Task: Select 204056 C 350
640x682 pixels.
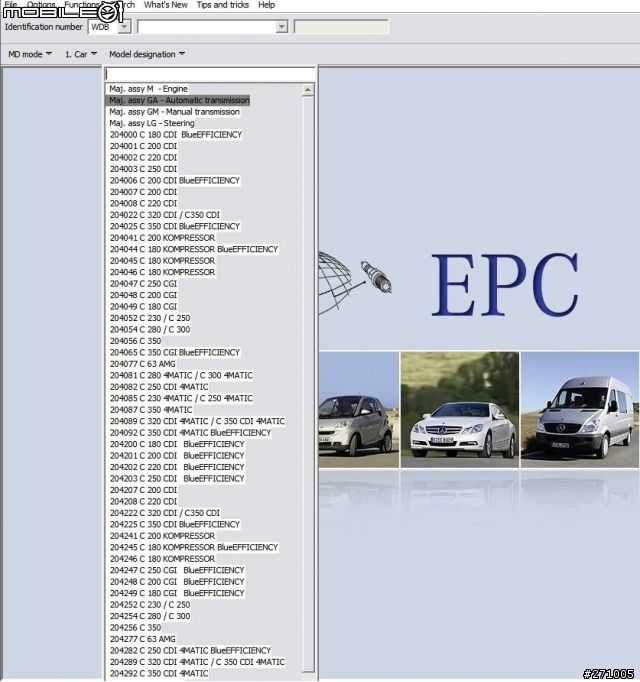Action: click(135, 341)
